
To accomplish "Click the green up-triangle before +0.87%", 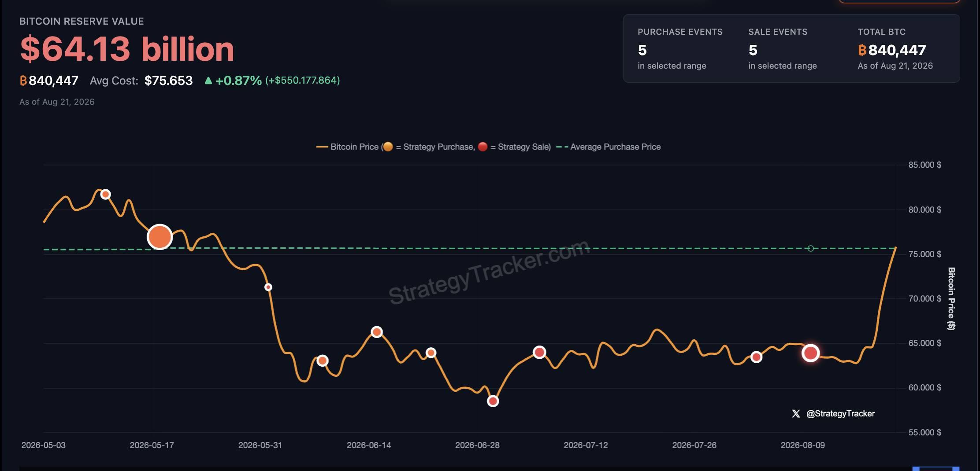I will point(208,81).
